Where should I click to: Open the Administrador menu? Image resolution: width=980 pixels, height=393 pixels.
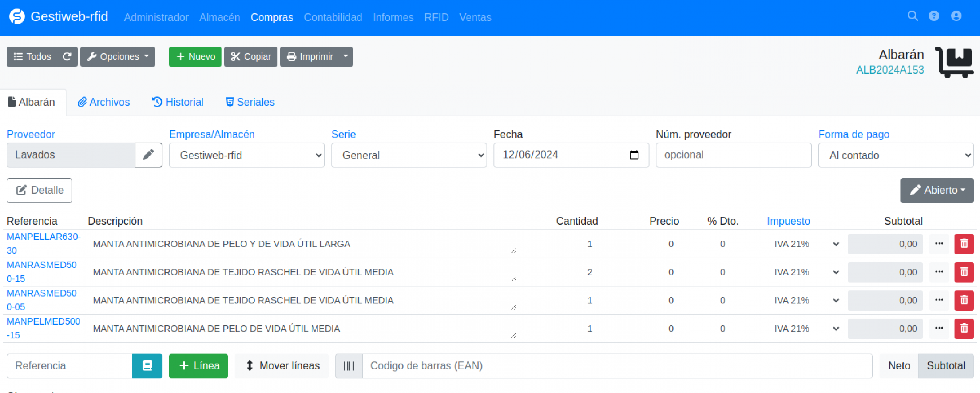click(x=156, y=17)
